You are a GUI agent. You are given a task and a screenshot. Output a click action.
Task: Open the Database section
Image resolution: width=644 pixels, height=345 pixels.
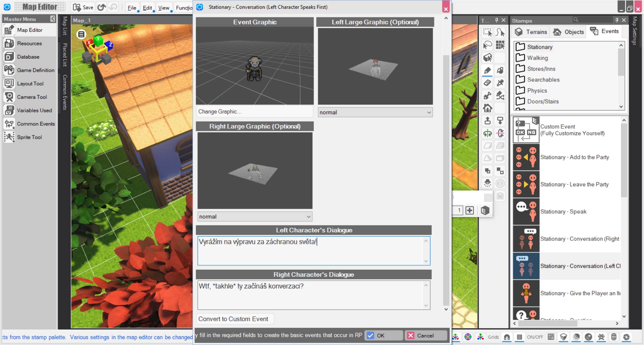[x=30, y=57]
